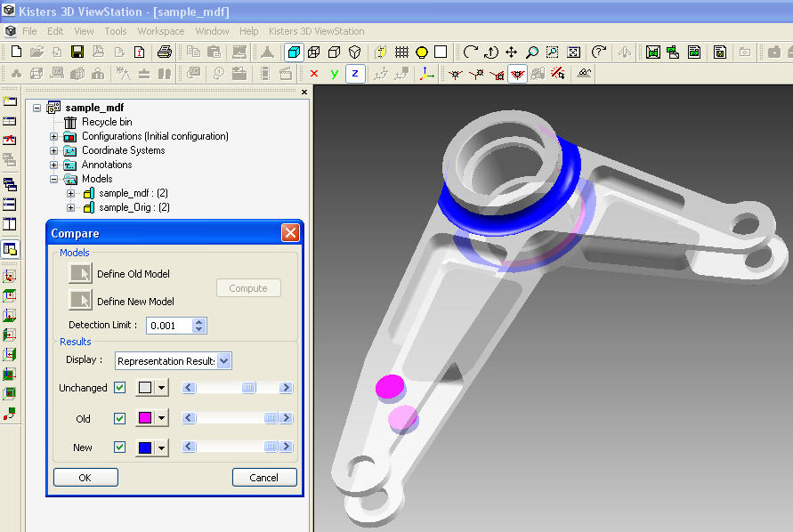The image size is (793, 532).
Task: Open the document info icon
Action: coord(139,52)
